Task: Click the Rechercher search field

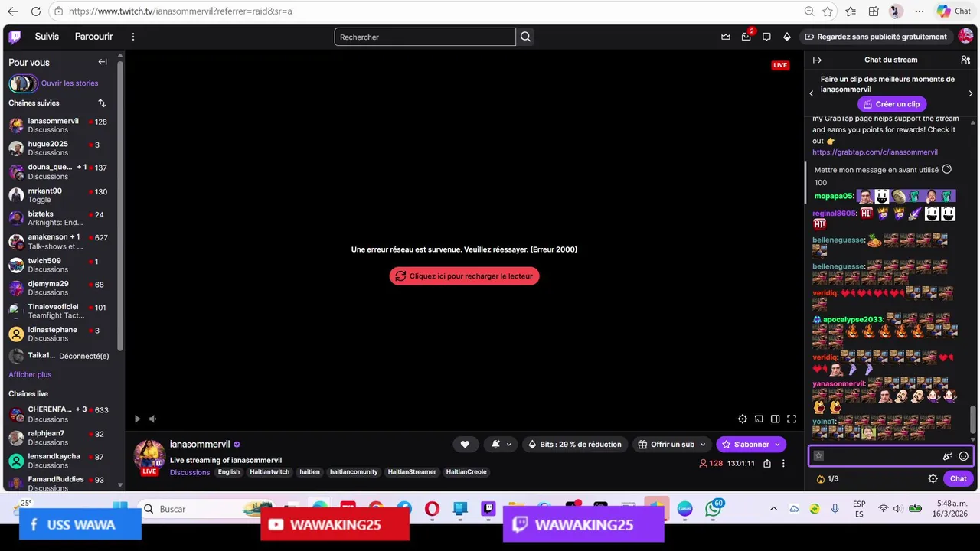Action: (425, 37)
